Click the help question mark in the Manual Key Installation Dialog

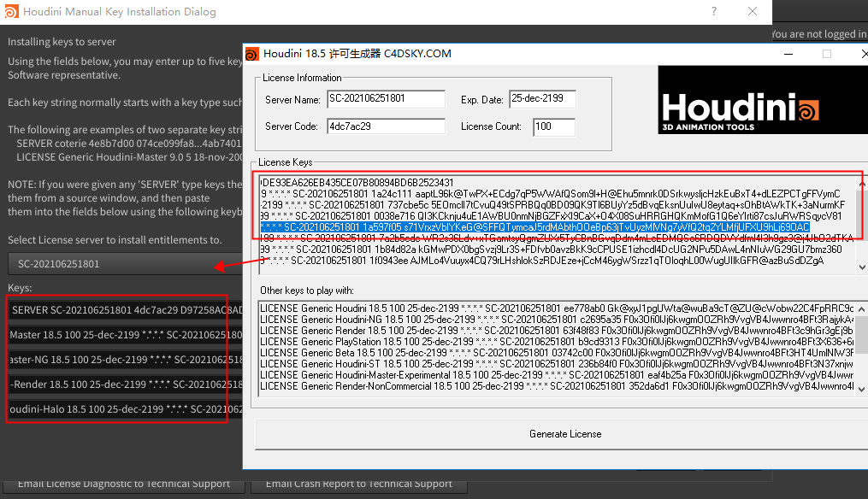point(714,11)
